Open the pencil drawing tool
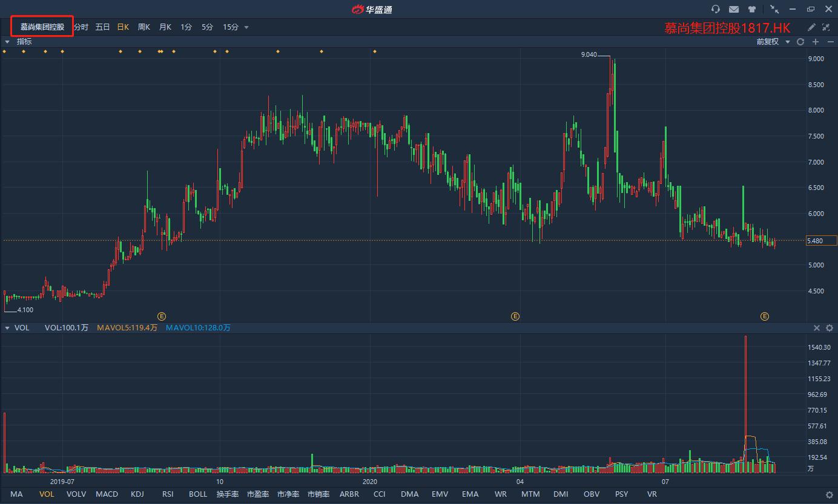 tap(811, 27)
